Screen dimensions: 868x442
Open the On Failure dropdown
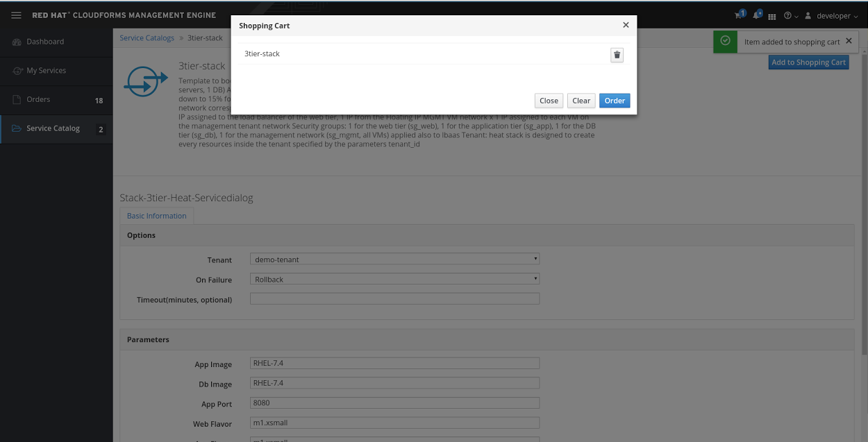coord(394,279)
